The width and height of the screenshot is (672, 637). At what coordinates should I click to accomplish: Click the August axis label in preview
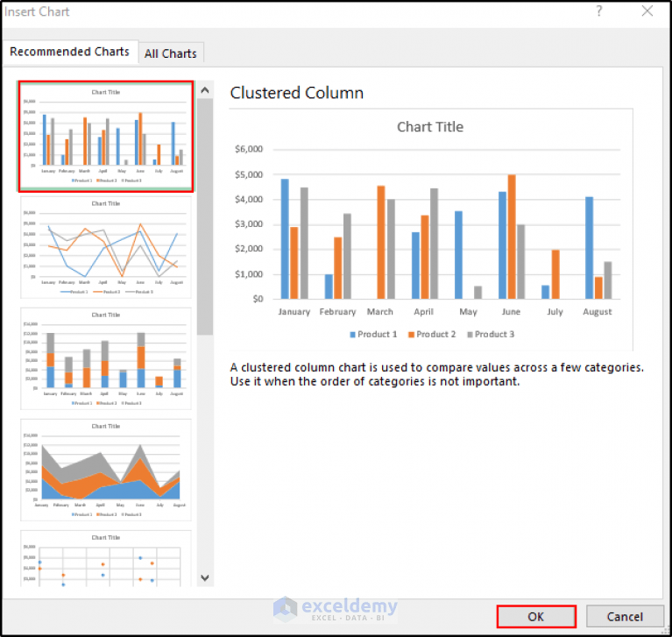click(598, 312)
